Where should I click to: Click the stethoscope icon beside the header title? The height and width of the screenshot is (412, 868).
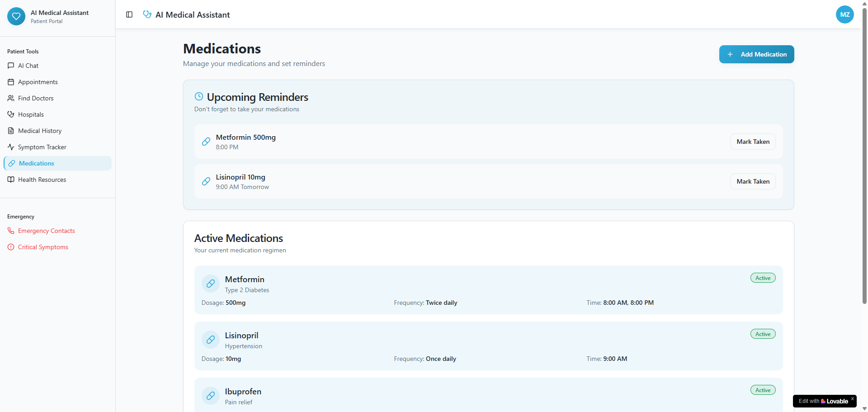click(x=147, y=14)
